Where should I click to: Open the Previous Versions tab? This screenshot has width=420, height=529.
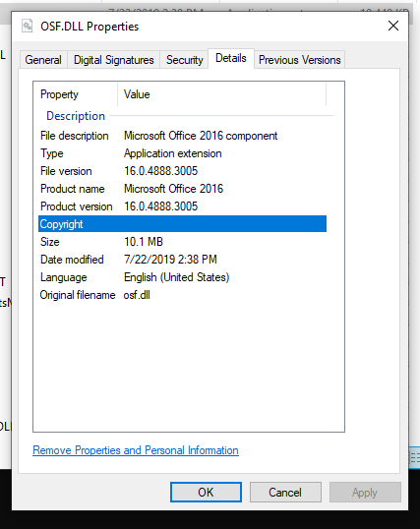pos(299,60)
